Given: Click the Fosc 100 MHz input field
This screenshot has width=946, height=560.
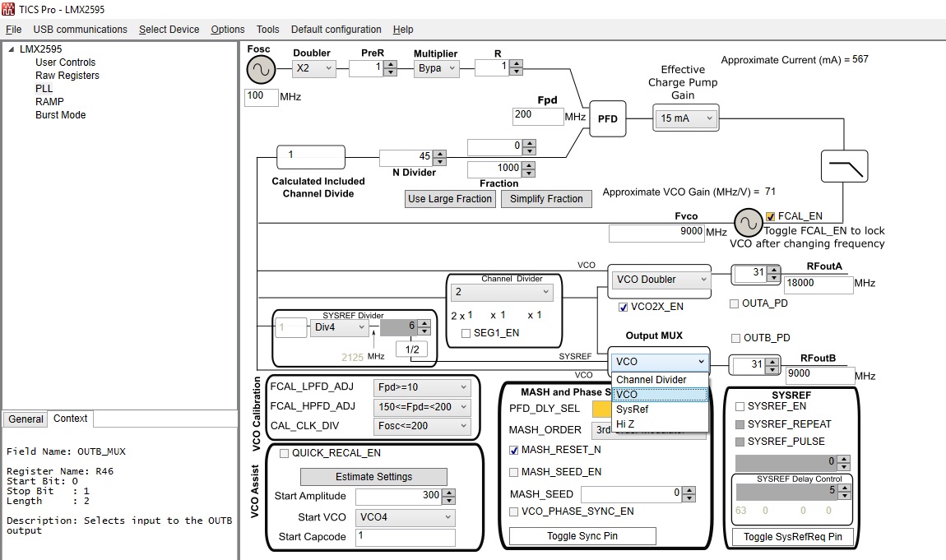Looking at the screenshot, I should point(262,97).
